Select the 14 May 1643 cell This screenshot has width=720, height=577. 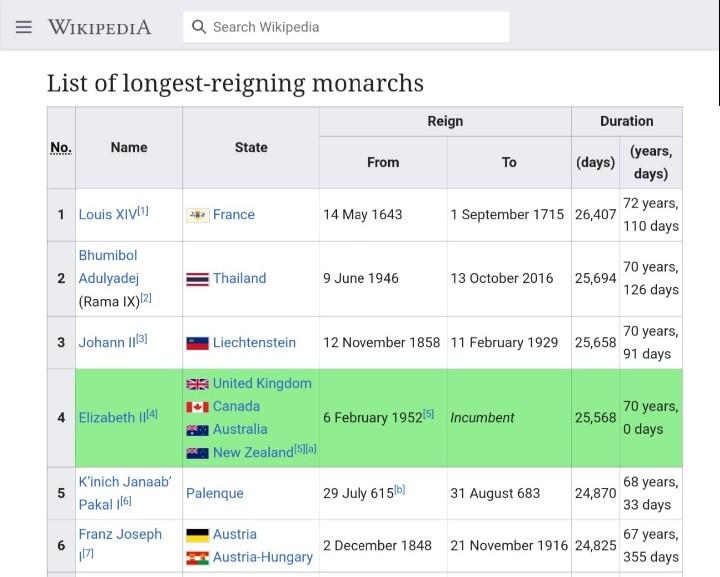383,215
